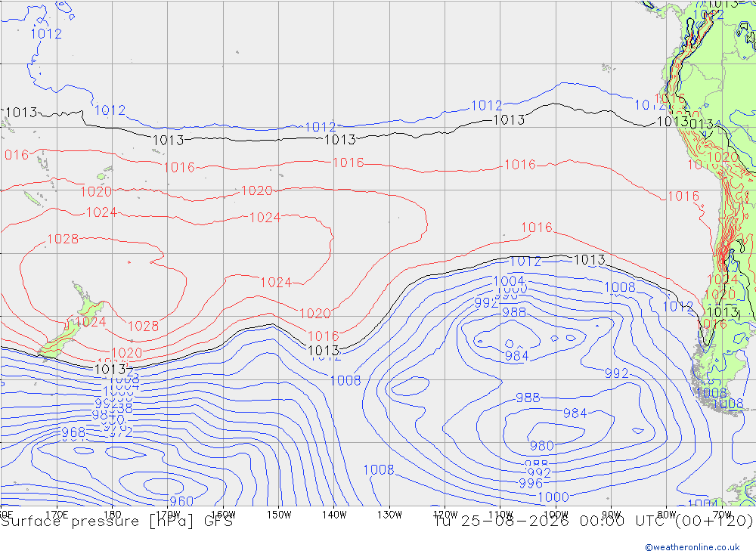Screen dimensions: 756x554
Task: Click the 980 low-pressure centre label
Action: pyautogui.click(x=542, y=445)
